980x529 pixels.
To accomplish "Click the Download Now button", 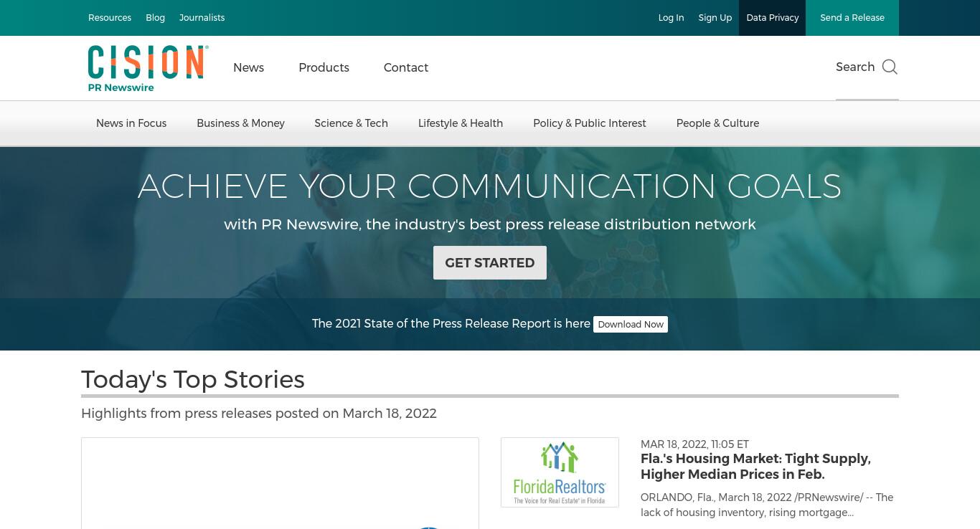I will tap(631, 324).
